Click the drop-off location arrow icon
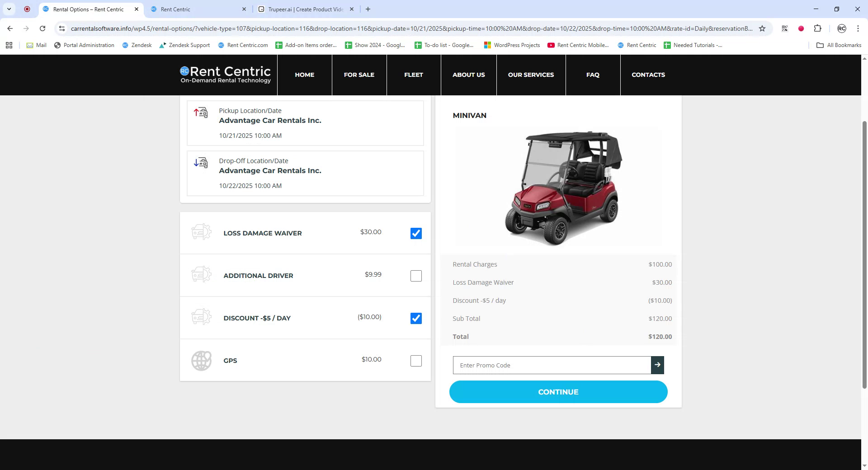The image size is (868, 470). [x=200, y=163]
